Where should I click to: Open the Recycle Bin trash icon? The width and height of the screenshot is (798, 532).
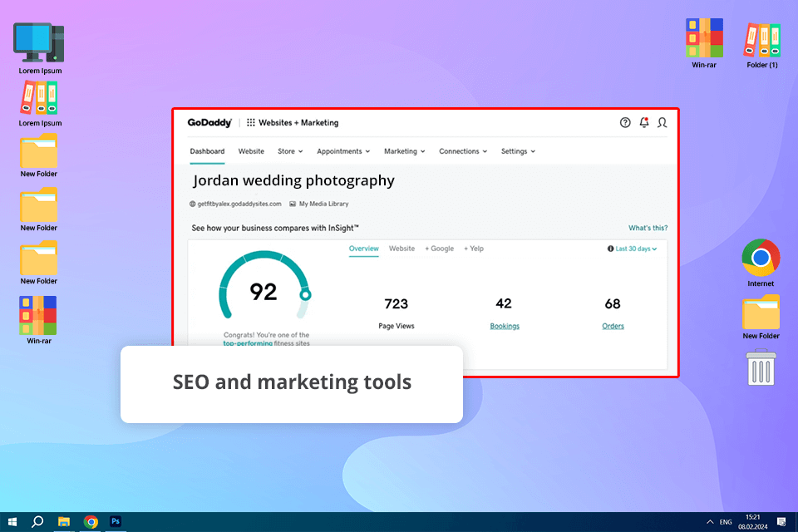(x=761, y=367)
